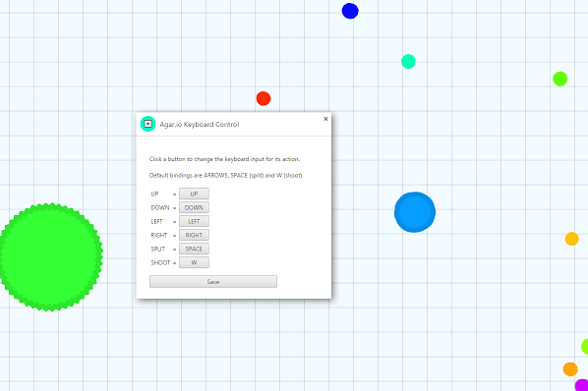Screen dimensions: 588x391
Task: Click the Agar.io Keyboard Control extension icon
Action: [x=147, y=124]
